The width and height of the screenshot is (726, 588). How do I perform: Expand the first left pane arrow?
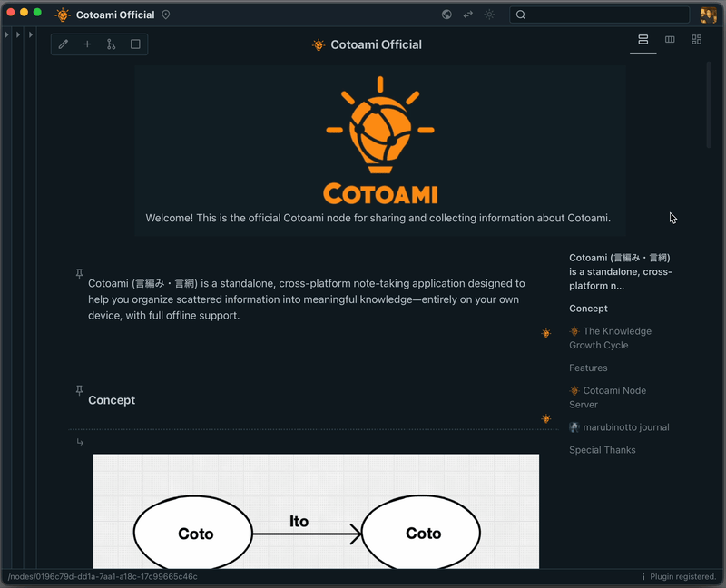[7, 34]
